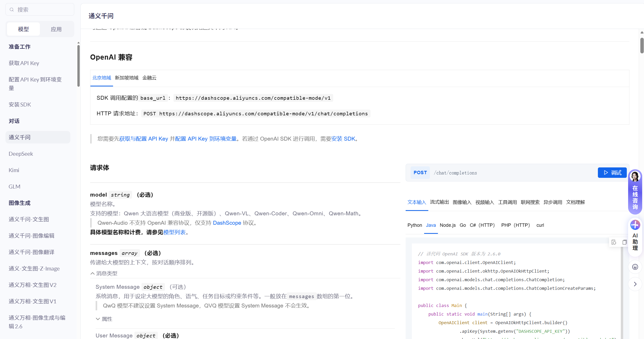Switch to the 新加坡地域 tab

point(127,78)
